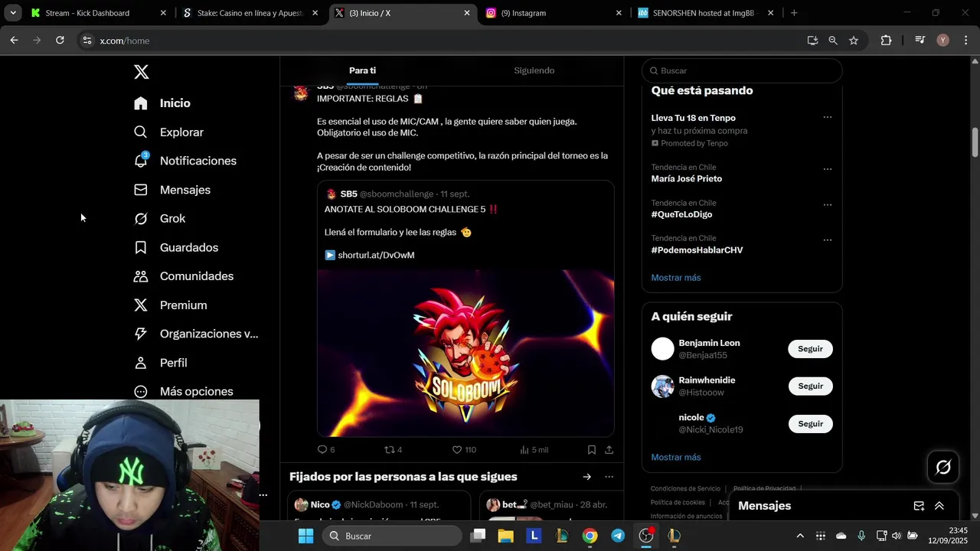Open the #PodemosHablarCHV trend

tap(697, 250)
